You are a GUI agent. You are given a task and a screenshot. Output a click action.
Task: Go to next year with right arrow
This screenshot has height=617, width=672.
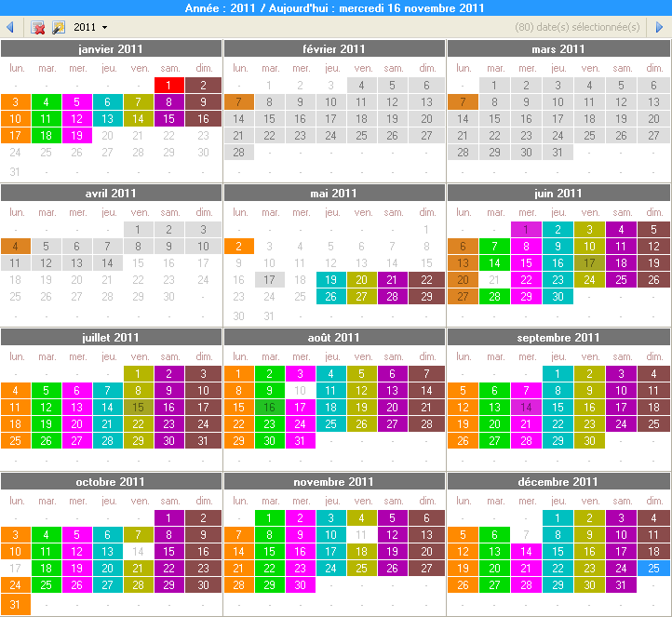(659, 27)
